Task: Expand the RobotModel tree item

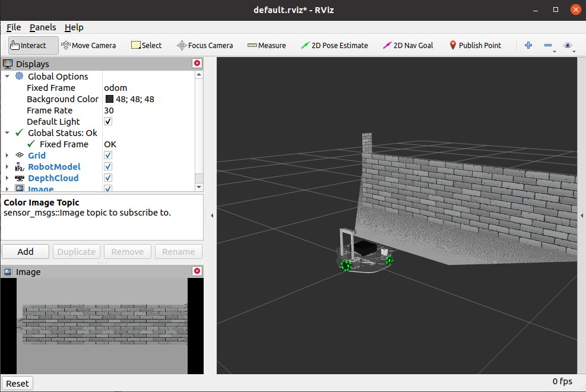Action: (x=7, y=167)
